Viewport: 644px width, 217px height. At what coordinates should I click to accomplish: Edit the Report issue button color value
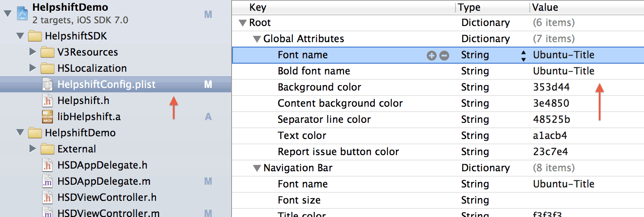pyautogui.click(x=551, y=152)
